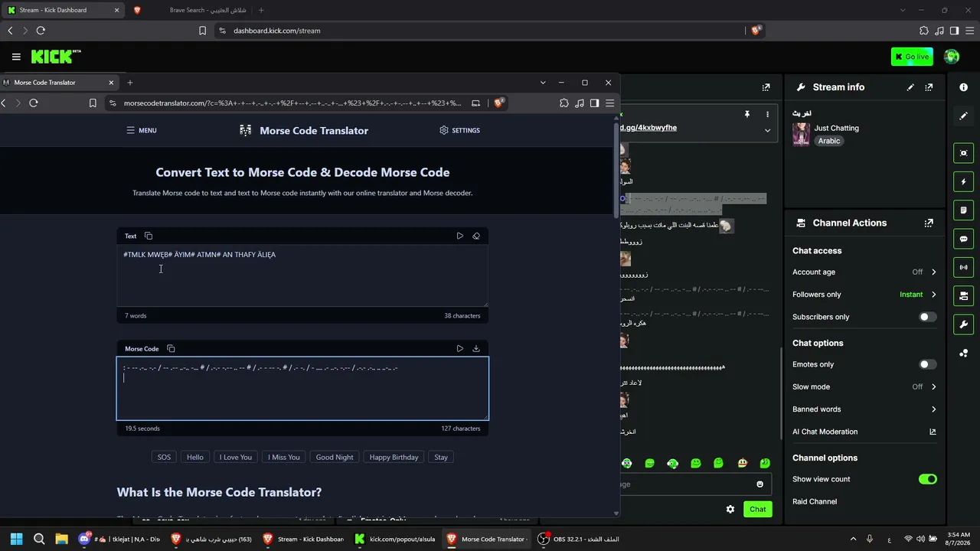Toggle Show view count off
This screenshot has width=980, height=551.
tap(928, 479)
